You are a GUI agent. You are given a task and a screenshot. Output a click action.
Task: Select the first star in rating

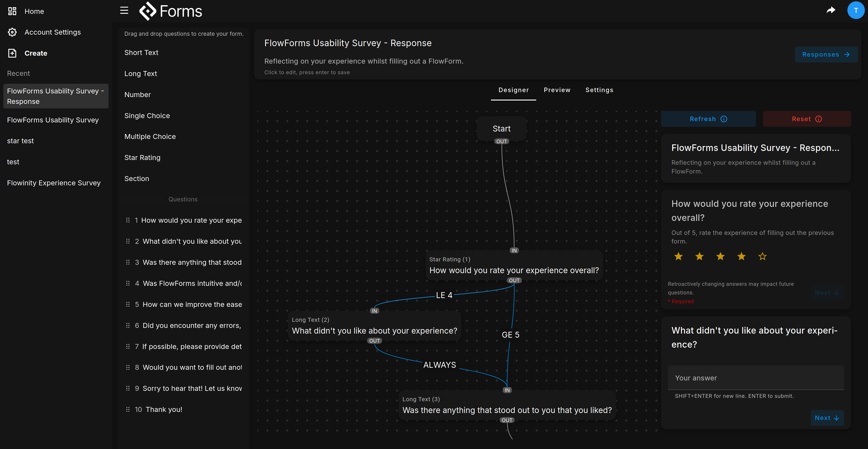678,257
